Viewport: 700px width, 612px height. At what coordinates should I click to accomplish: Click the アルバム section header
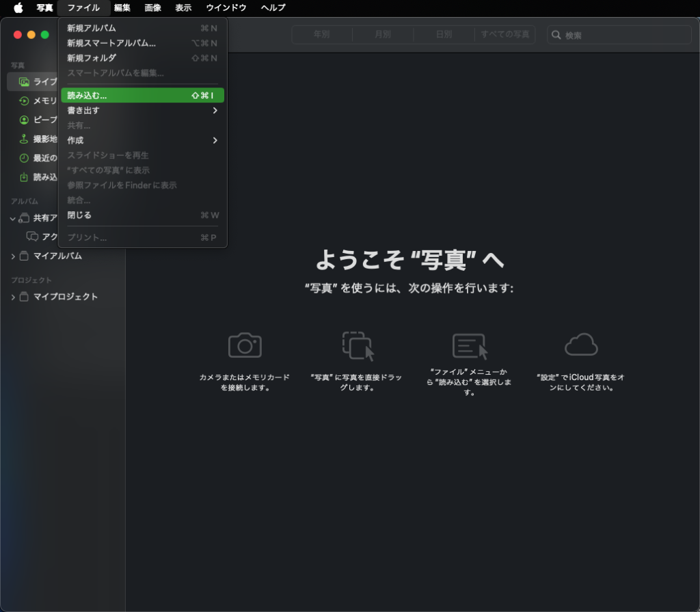click(x=25, y=202)
